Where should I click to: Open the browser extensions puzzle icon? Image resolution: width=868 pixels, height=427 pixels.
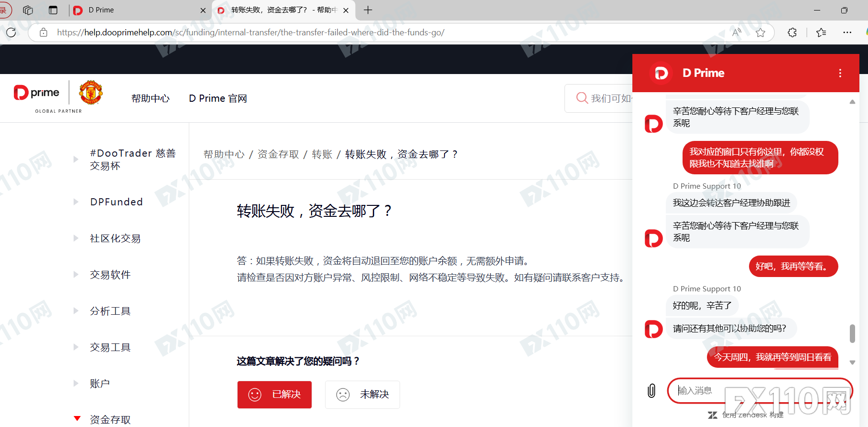click(x=792, y=32)
